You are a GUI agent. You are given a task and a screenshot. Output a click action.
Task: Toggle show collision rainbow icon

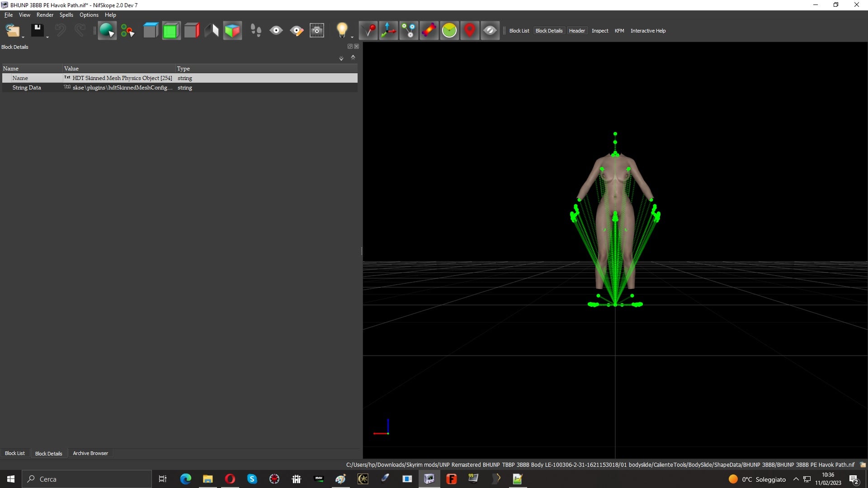(x=429, y=31)
